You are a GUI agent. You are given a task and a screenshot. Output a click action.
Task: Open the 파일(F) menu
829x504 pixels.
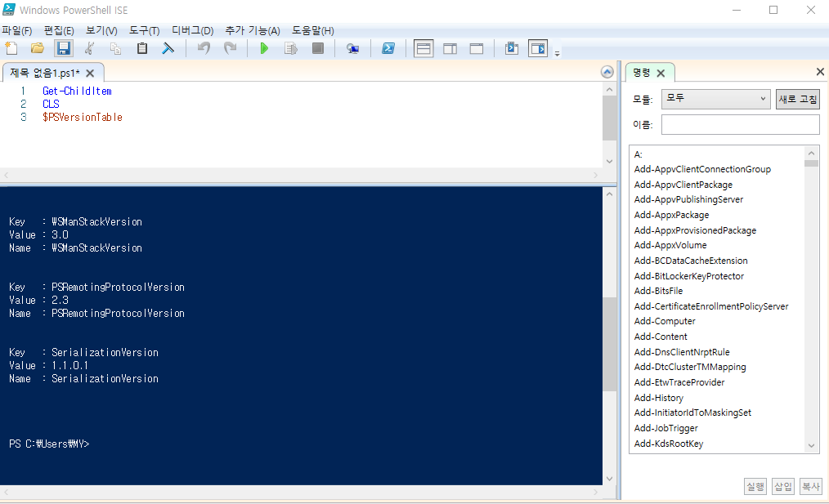tap(17, 31)
